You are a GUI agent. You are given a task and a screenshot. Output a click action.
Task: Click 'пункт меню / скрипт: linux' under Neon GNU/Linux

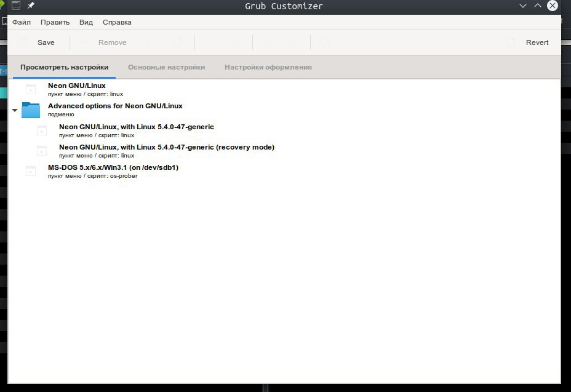tap(86, 94)
